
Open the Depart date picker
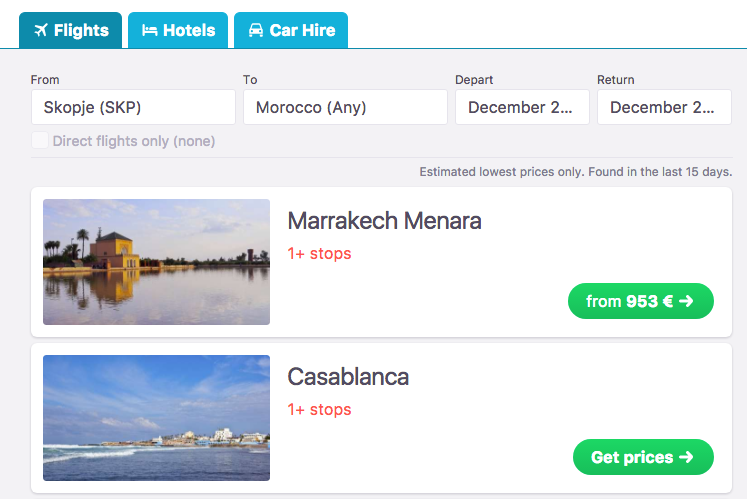(x=522, y=107)
